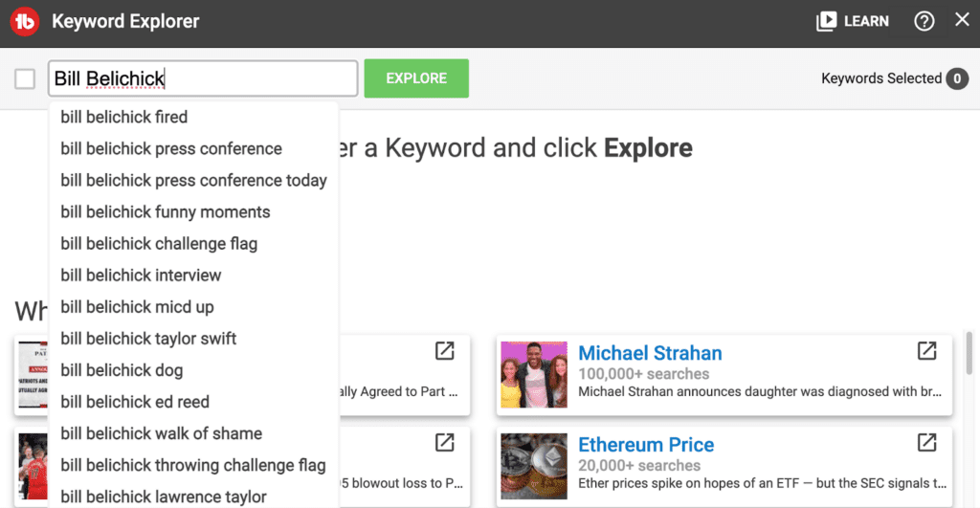Click the LEARN label in header
This screenshot has width=980, height=508.
click(x=866, y=21)
